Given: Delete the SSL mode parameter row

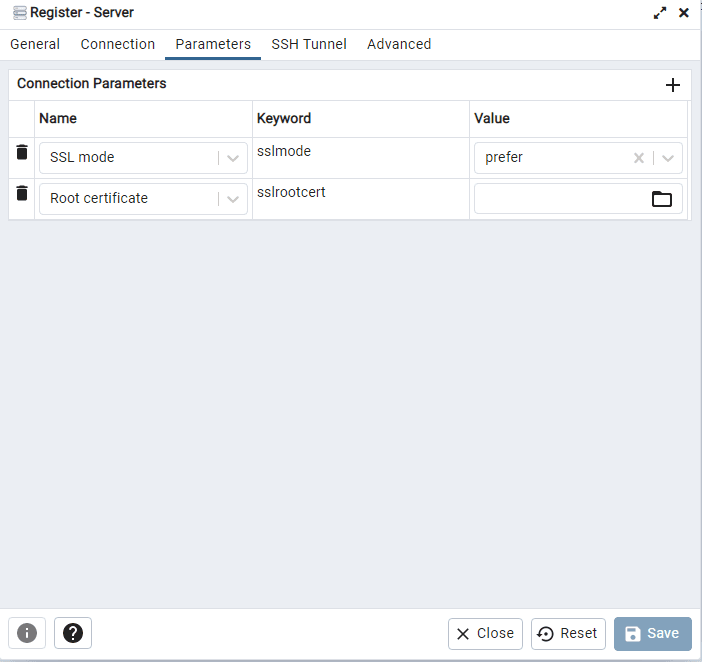Looking at the screenshot, I should (x=22, y=152).
